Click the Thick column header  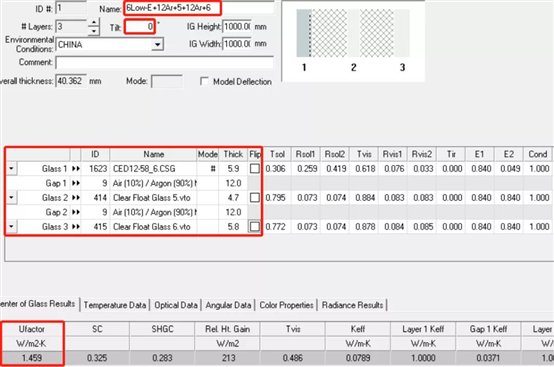point(233,154)
